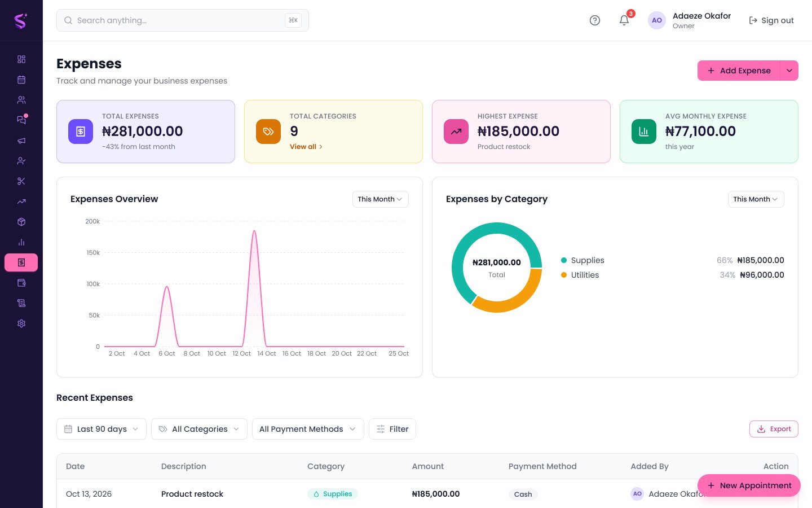Open the megaphone marketing icon in sidebar

tap(21, 141)
